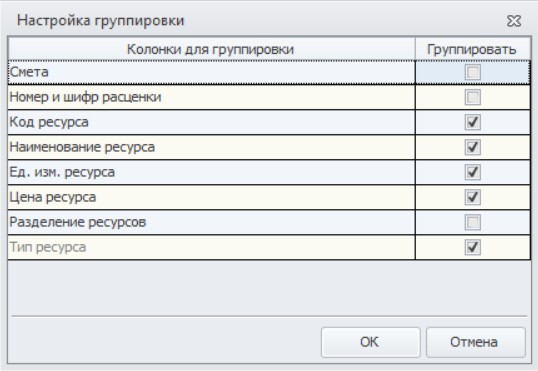Image resolution: width=538 pixels, height=371 pixels.
Task: Toggle the Наименование ресурса grouping checkbox
Action: (472, 147)
